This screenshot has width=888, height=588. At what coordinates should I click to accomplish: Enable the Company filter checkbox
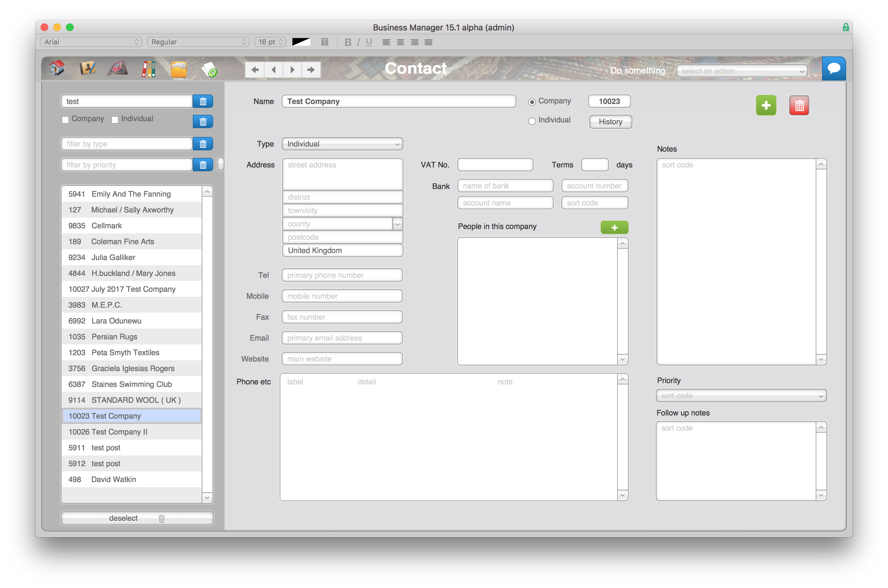[x=65, y=119]
